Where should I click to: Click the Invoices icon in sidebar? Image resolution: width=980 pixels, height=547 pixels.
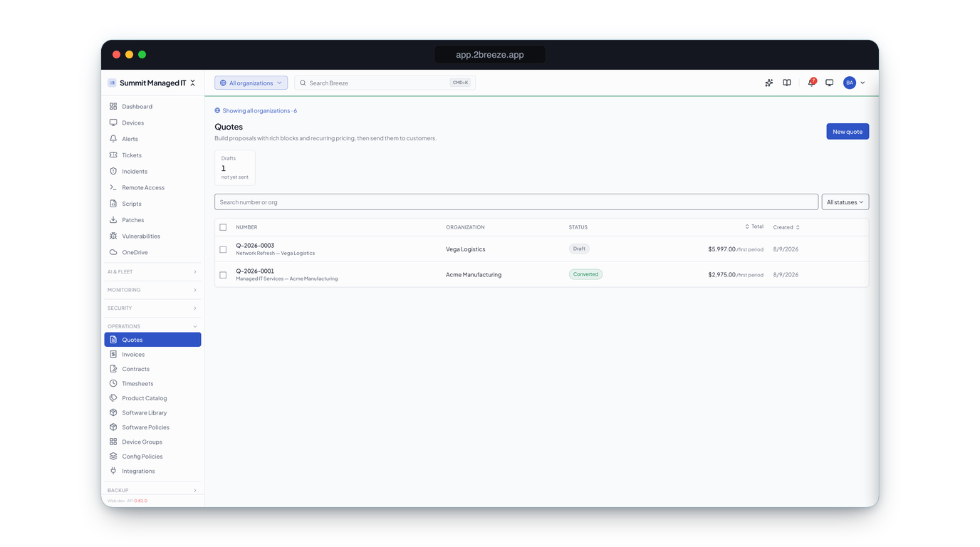click(113, 354)
